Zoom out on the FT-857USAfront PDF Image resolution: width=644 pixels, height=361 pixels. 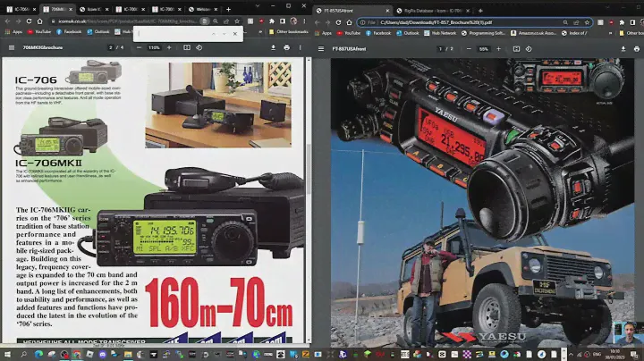pyautogui.click(x=470, y=49)
